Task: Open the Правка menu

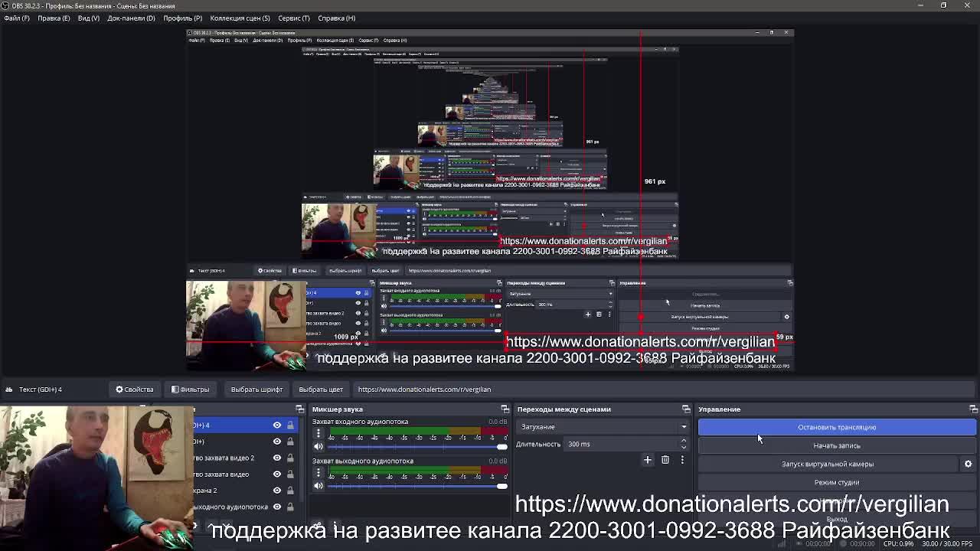Action: [x=54, y=18]
